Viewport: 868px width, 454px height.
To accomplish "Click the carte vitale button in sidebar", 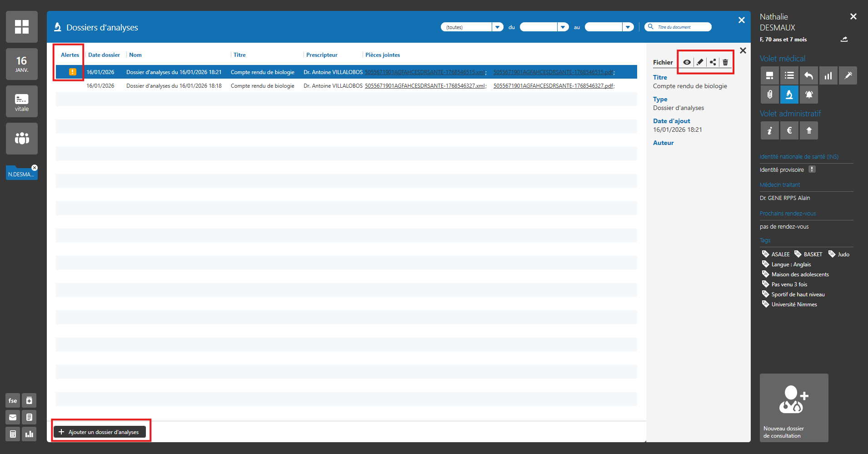I will (x=22, y=102).
